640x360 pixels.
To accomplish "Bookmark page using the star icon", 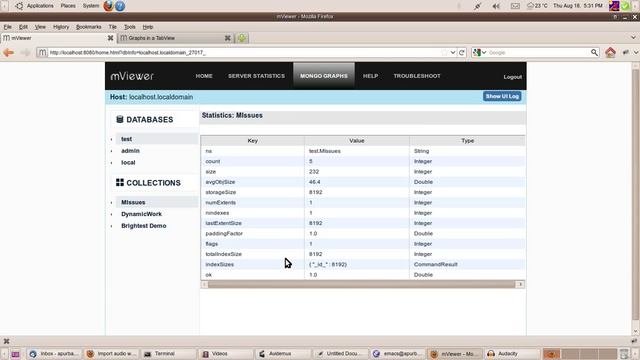I will (444, 52).
